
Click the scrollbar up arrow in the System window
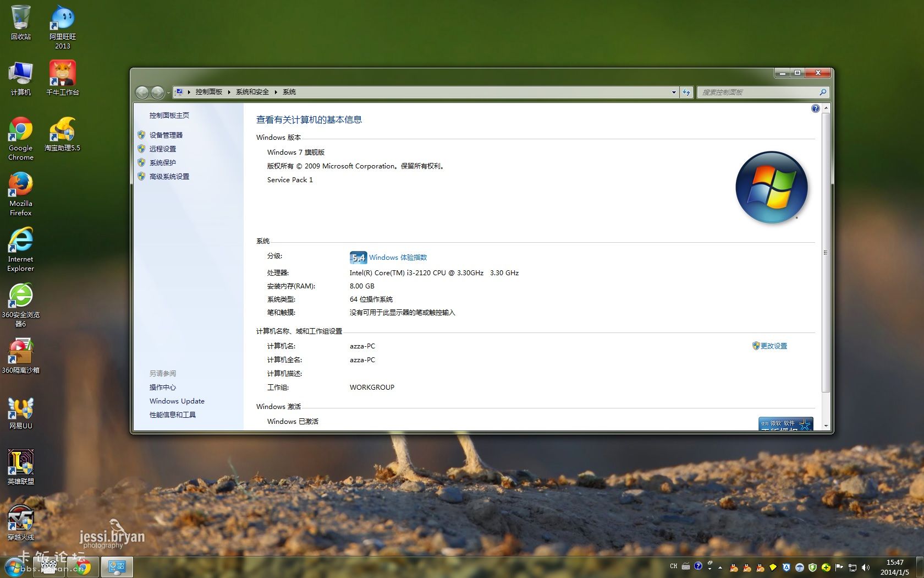826,108
